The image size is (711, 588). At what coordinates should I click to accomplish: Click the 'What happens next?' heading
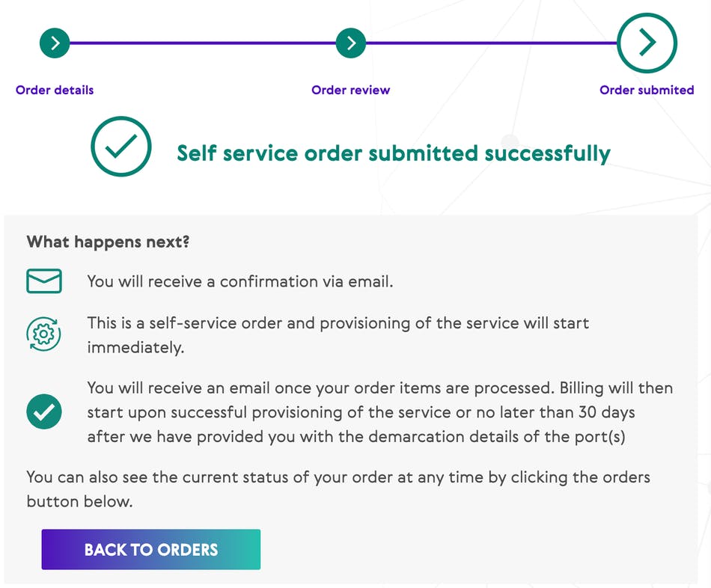coord(108,242)
